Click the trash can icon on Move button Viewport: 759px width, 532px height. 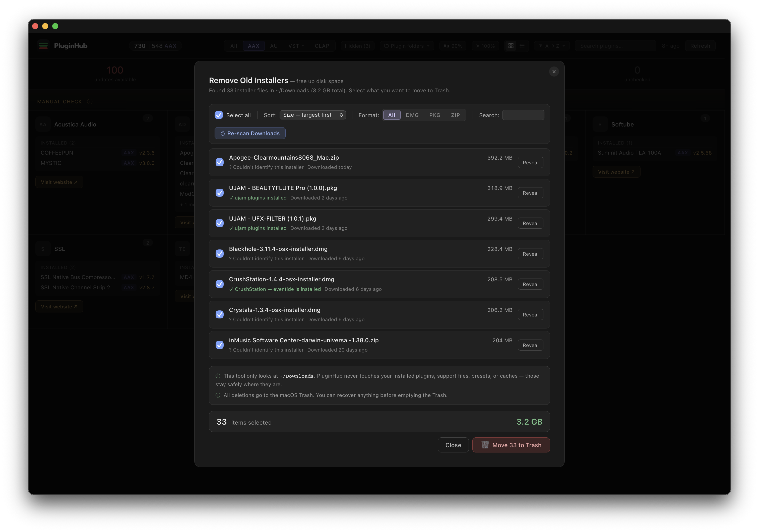point(485,445)
